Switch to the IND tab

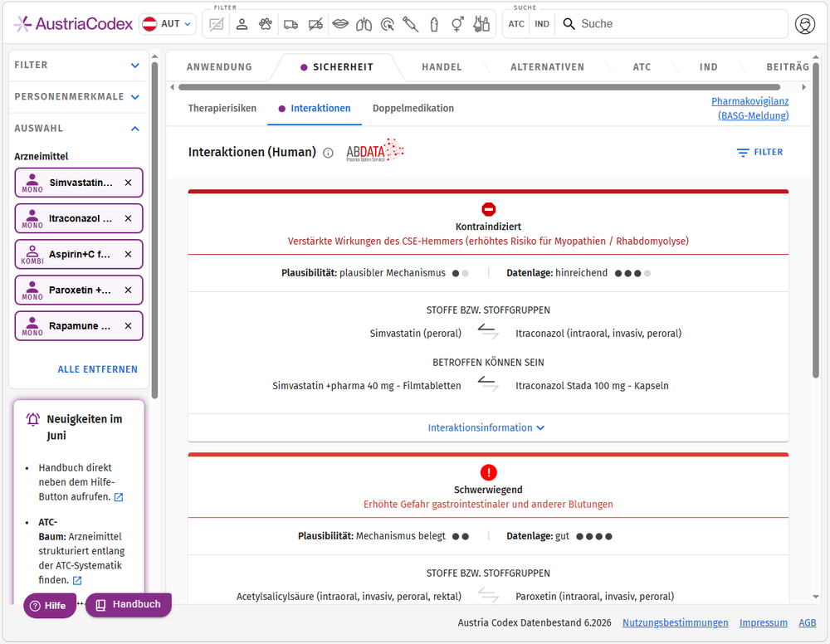[x=708, y=67]
